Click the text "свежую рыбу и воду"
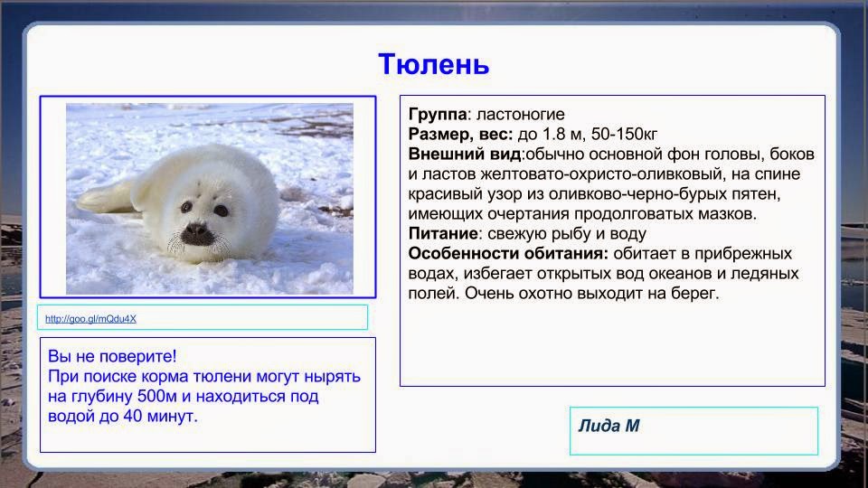Screen dimensions: 868x488 click(555, 234)
